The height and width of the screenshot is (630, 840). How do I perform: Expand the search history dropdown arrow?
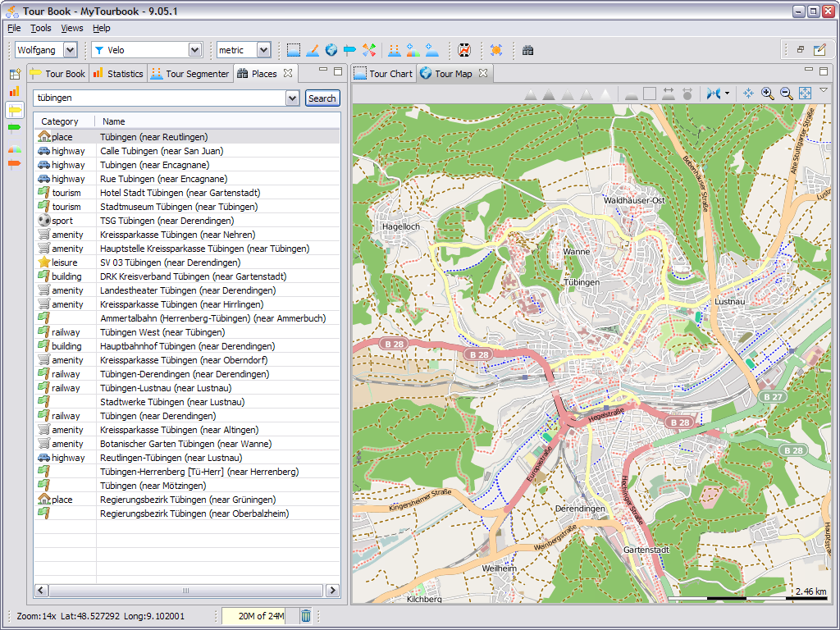pos(293,98)
